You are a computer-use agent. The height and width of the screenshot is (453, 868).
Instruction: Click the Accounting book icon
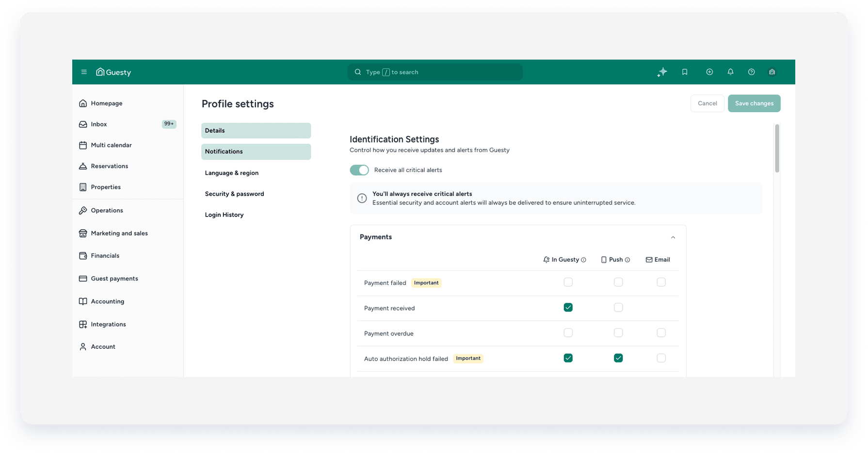[83, 301]
